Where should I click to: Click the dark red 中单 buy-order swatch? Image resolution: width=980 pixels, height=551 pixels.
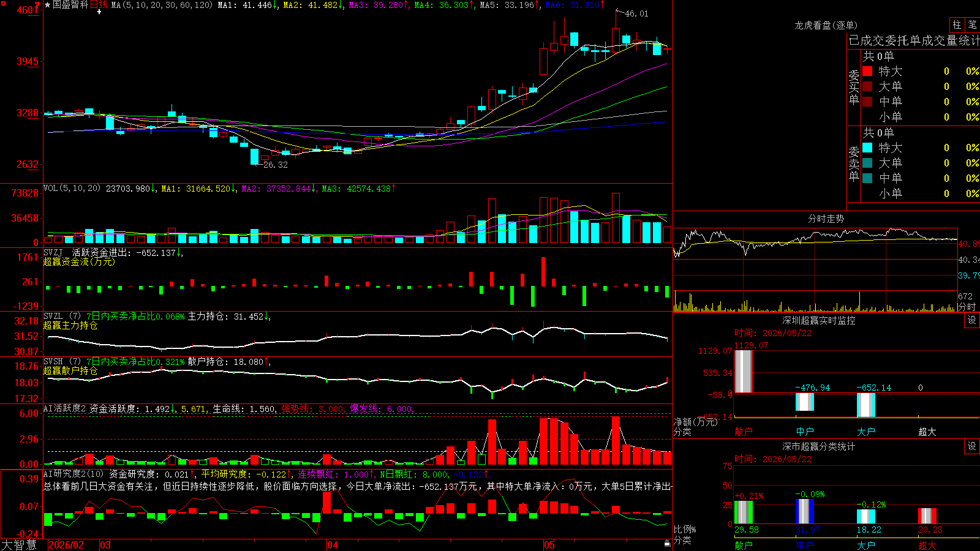pyautogui.click(x=867, y=102)
